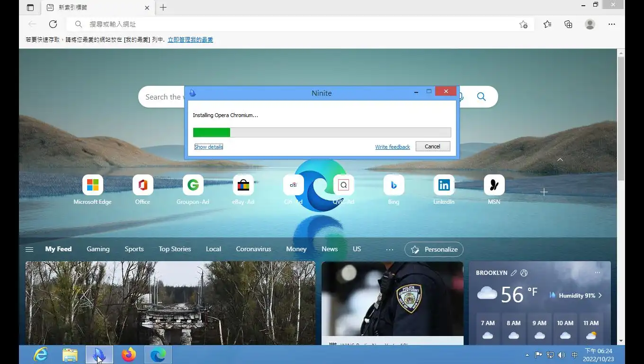This screenshot has width=644, height=364.
Task: Open the Coronavirus tab
Action: tap(253, 249)
